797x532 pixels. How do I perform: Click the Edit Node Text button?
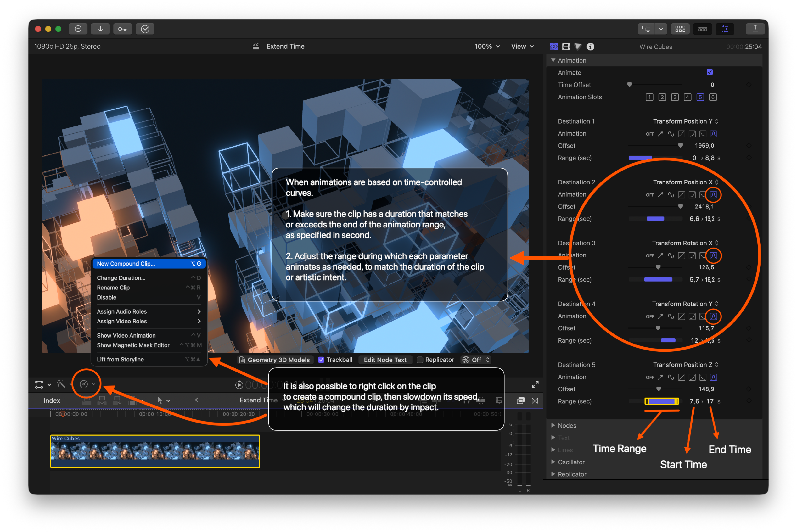(x=385, y=360)
